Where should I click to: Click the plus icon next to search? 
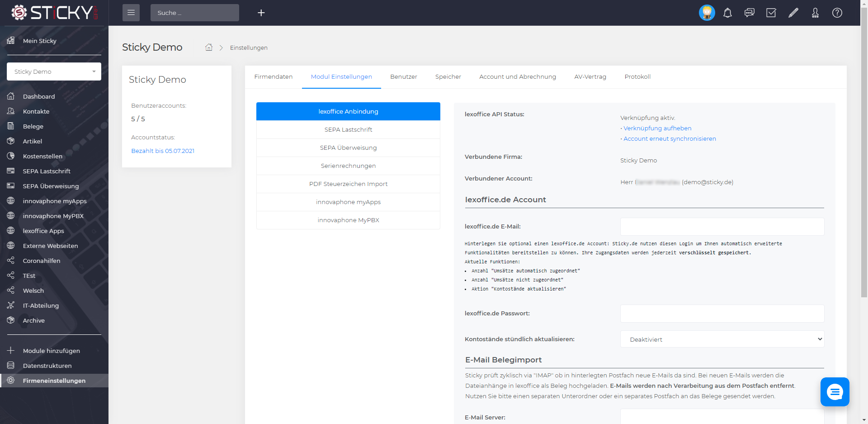261,13
